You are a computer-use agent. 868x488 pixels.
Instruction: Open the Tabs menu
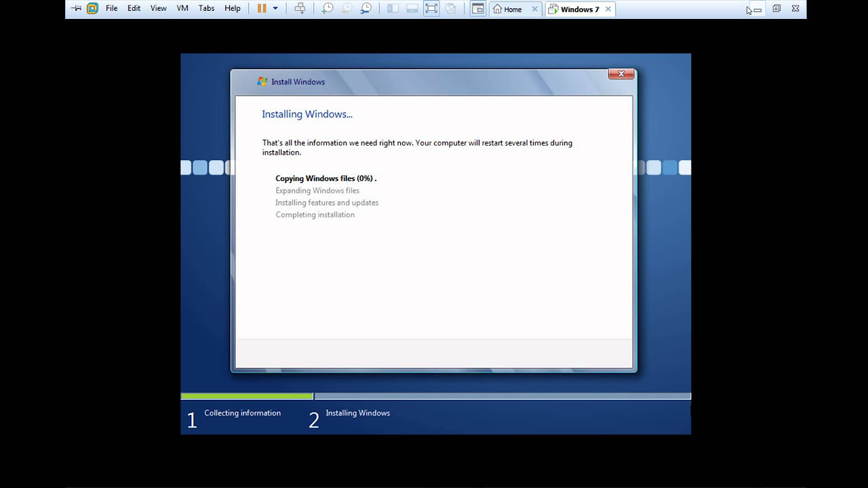[x=207, y=9]
